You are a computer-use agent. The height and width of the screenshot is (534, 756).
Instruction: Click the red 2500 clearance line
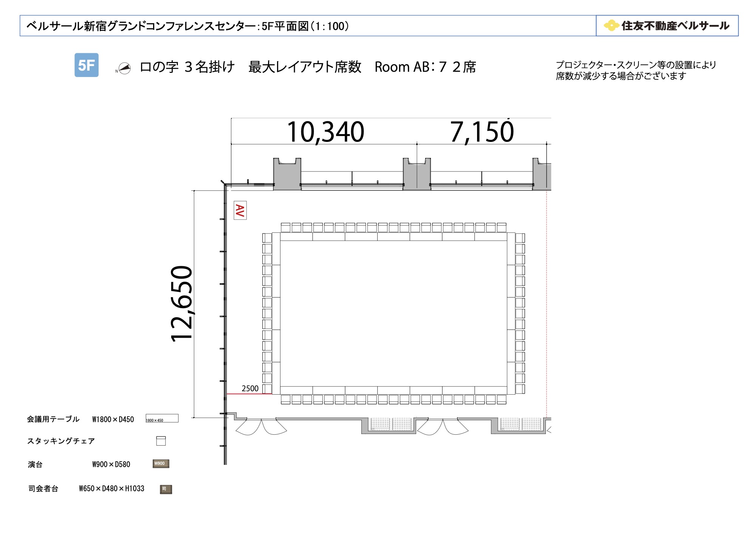coord(249,394)
